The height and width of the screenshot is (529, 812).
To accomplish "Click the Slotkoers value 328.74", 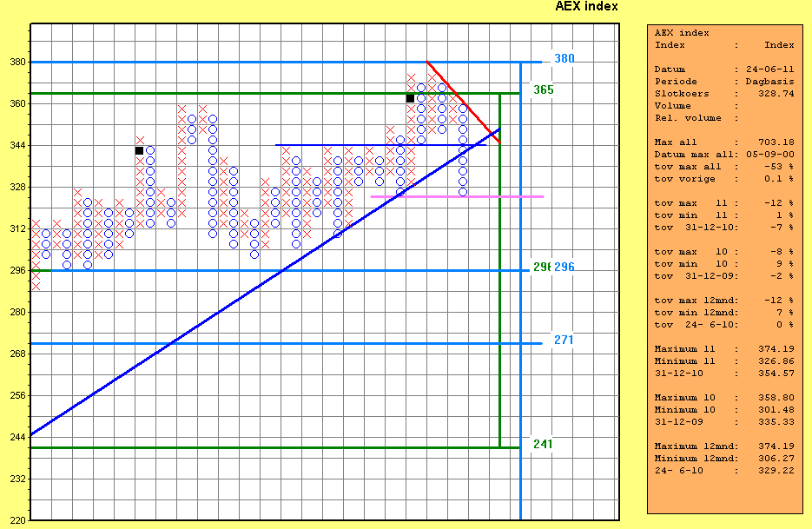I will coord(776,93).
